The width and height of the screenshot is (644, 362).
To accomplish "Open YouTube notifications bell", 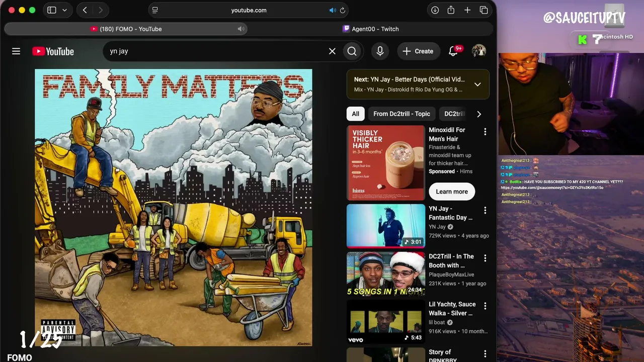I will 453,51.
